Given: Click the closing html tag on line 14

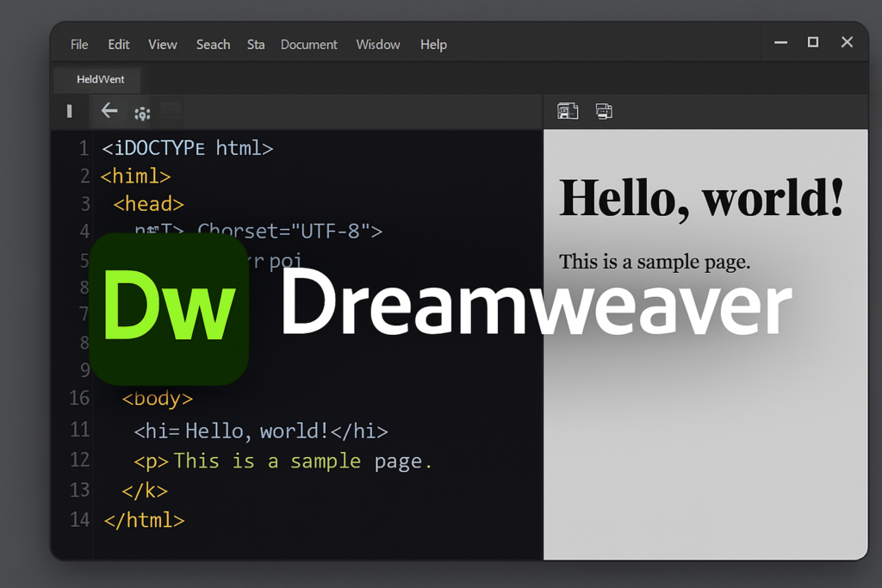Looking at the screenshot, I should (x=144, y=520).
